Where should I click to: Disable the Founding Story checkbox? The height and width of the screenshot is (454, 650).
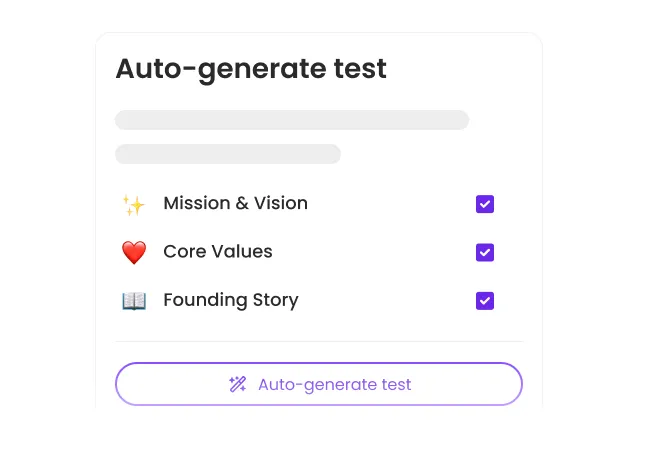click(485, 301)
